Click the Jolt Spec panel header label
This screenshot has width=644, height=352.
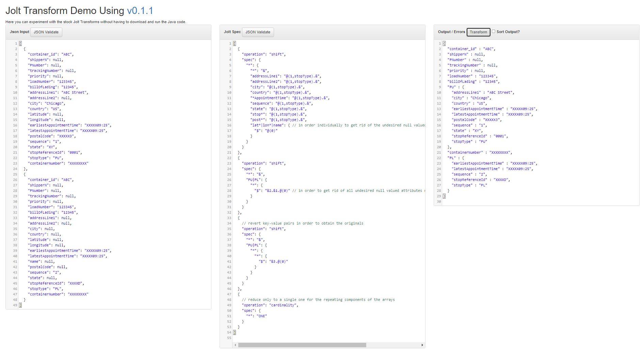click(232, 32)
